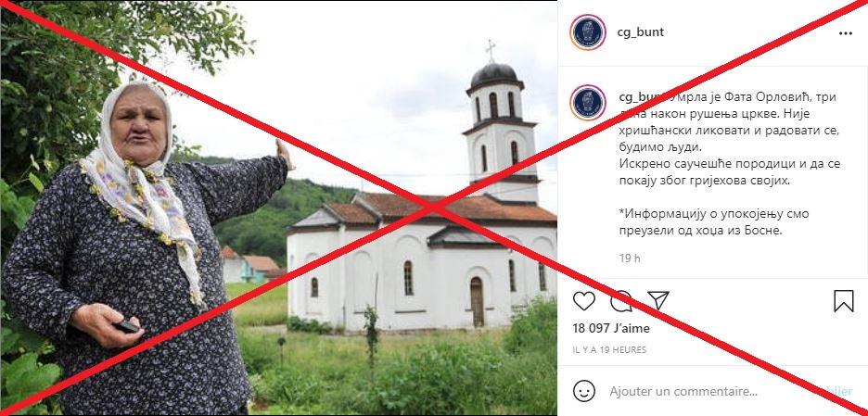The image size is (868, 416).
Task: Open more options three-dot menu
Action: 846,33
